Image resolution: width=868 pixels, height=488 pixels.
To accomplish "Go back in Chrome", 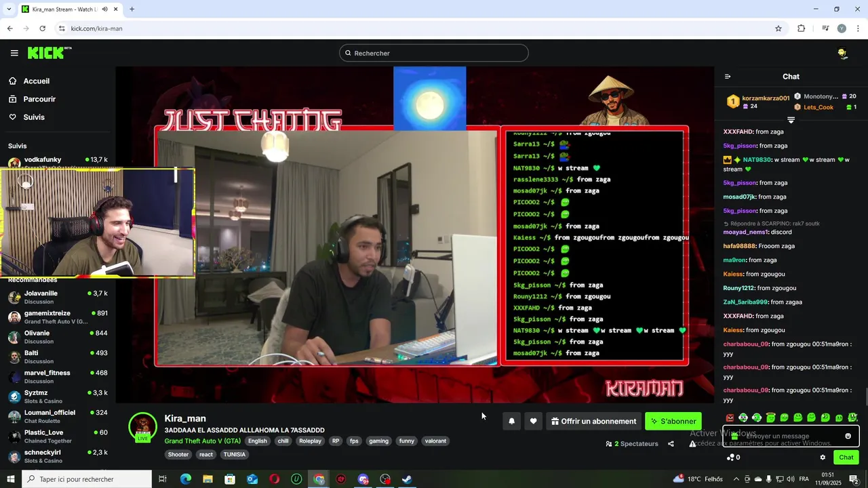I will pos(9,28).
